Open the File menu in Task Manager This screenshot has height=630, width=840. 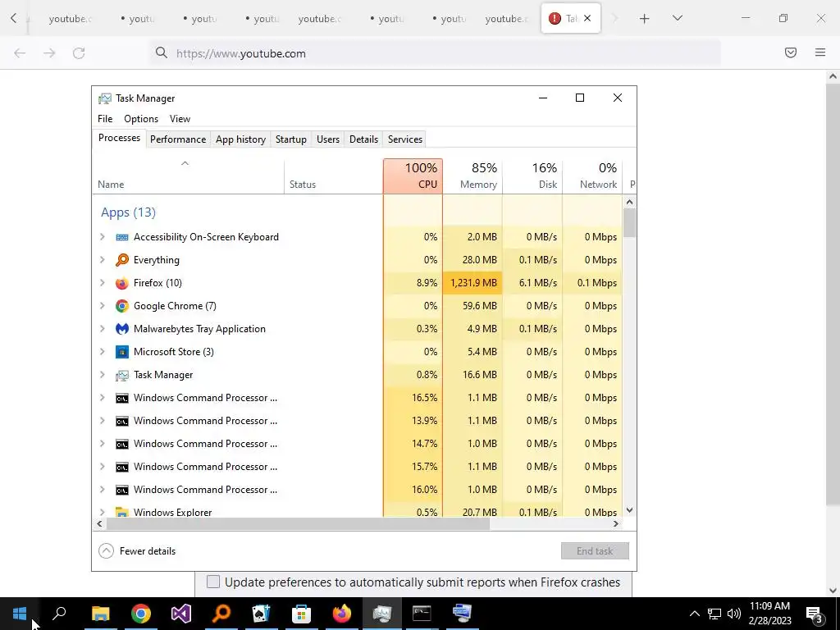coord(105,119)
